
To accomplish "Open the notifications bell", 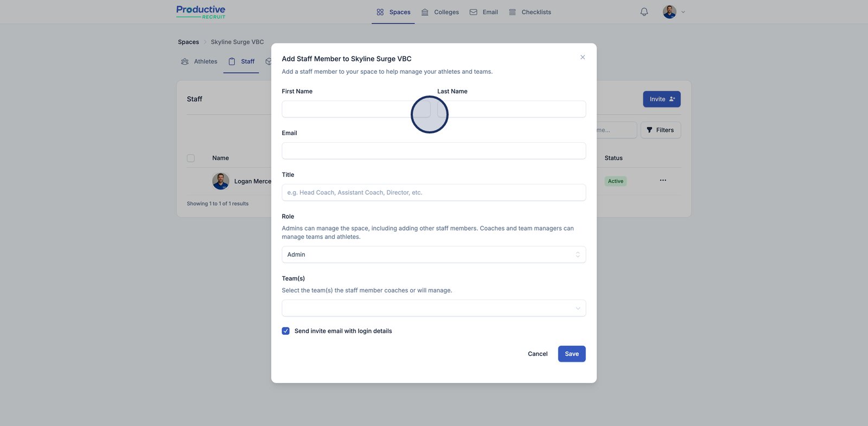I will point(644,12).
